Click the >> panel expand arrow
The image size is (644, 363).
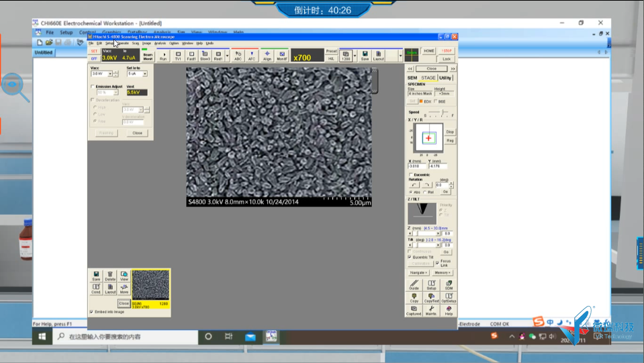[x=453, y=69]
